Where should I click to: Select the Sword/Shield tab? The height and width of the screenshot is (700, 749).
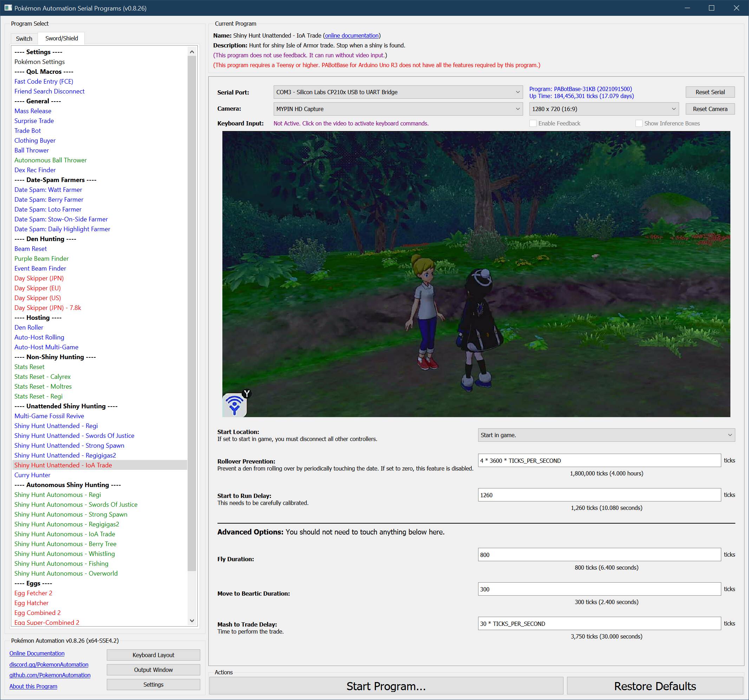click(x=61, y=38)
